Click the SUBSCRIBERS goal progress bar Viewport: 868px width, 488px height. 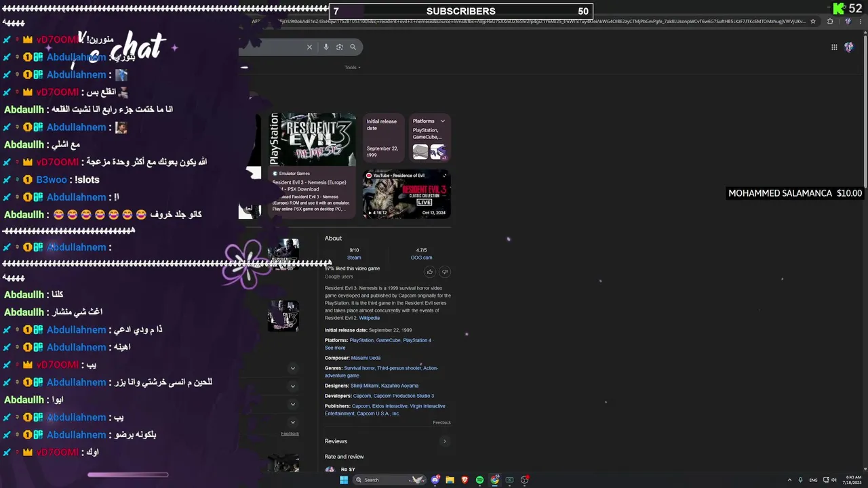[461, 11]
